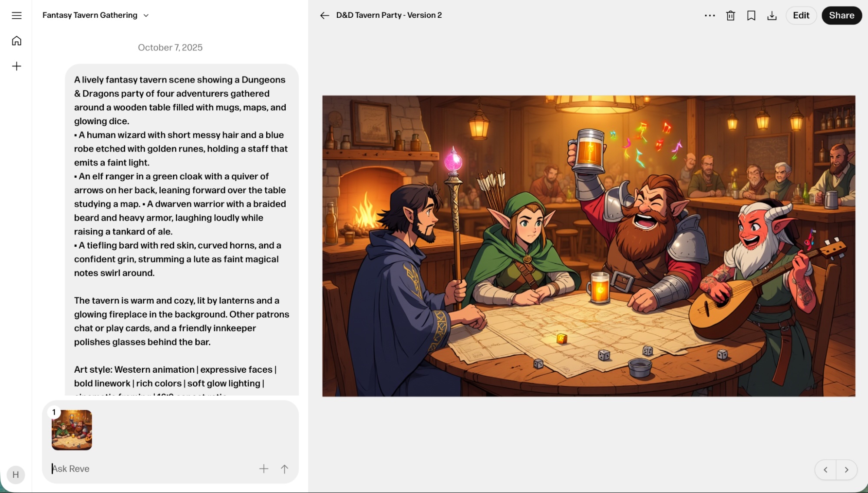The height and width of the screenshot is (493, 868).
Task: Expand the Fantasy Tavern Gathering dropdown
Action: coord(146,16)
